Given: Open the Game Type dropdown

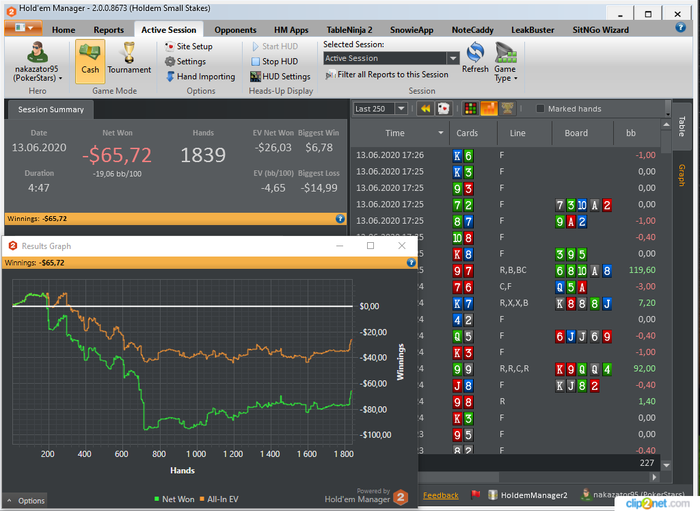Looking at the screenshot, I should pyautogui.click(x=505, y=62).
